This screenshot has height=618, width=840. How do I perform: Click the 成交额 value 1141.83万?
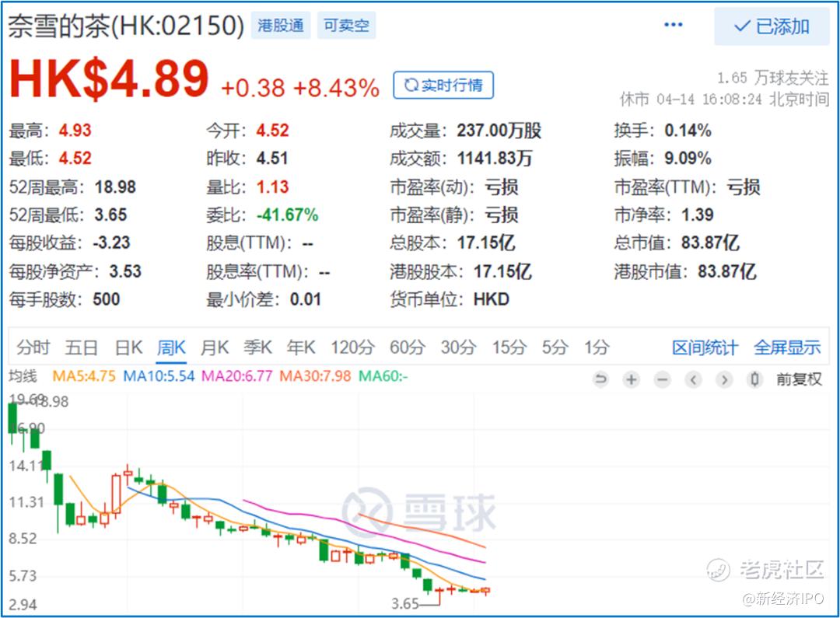pos(495,159)
